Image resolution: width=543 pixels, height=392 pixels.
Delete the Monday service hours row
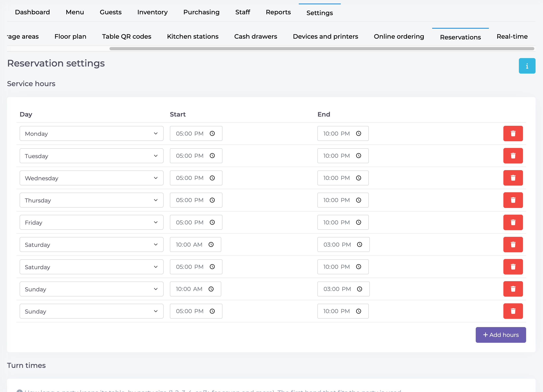point(513,133)
